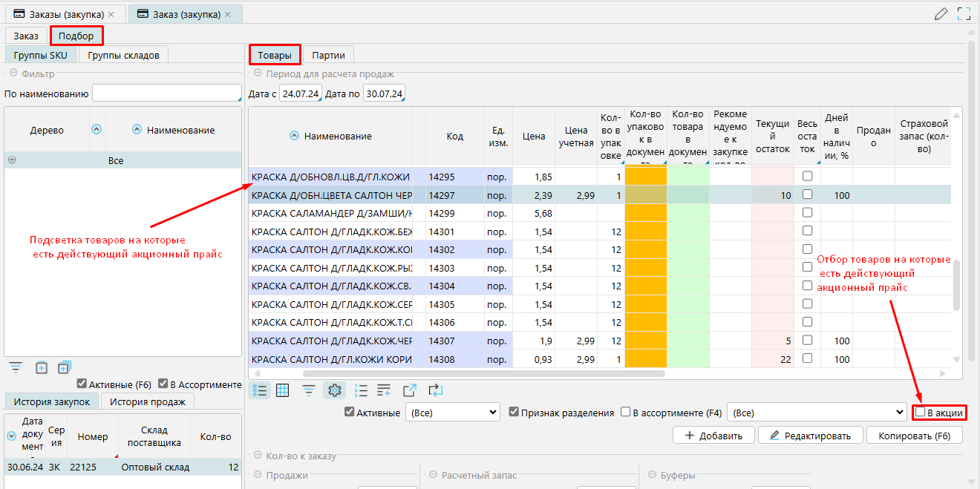The width and height of the screenshot is (980, 489).
Task: Collapse 'Период для расчета продаж' section
Action: pos(258,73)
